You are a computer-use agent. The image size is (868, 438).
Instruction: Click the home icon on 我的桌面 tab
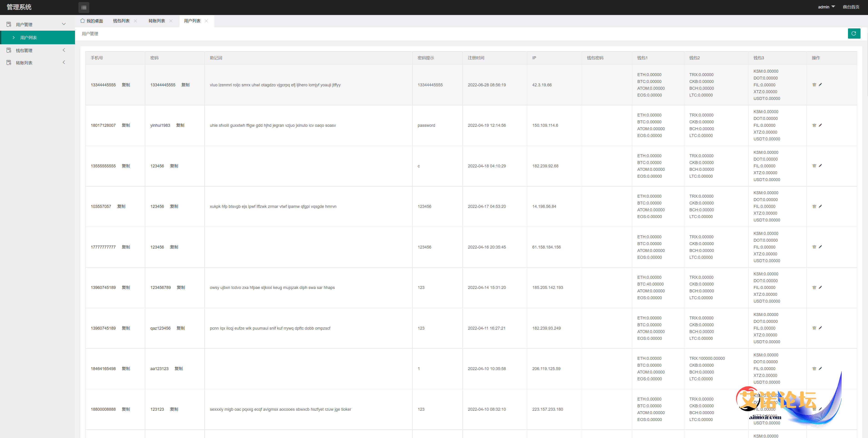click(x=82, y=21)
